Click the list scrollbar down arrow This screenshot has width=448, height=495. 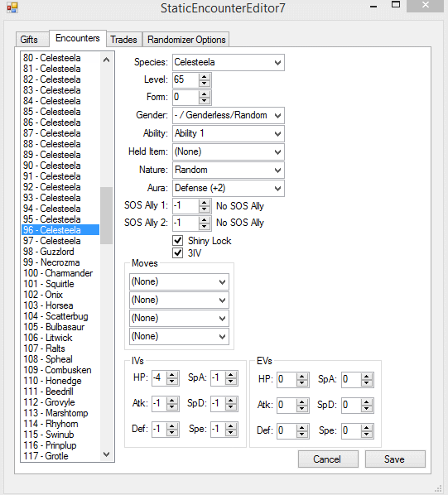pyautogui.click(x=106, y=454)
